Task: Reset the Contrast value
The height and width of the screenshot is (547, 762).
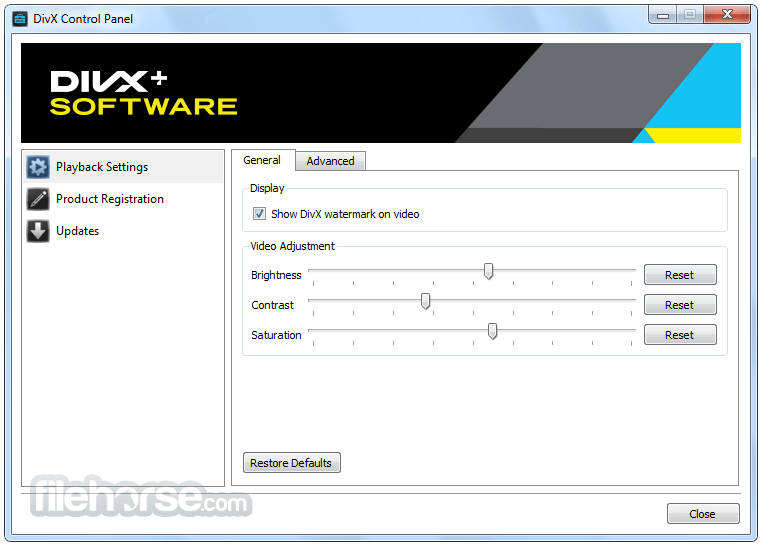Action: point(680,305)
